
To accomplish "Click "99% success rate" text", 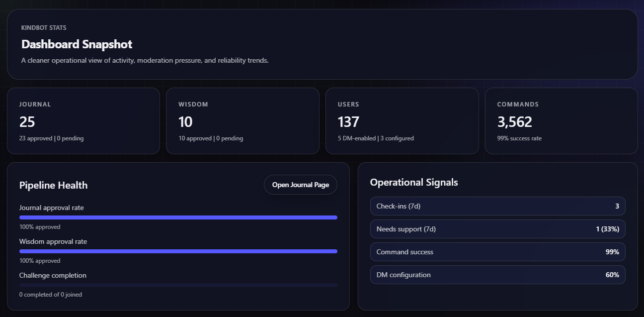I will click(x=519, y=138).
